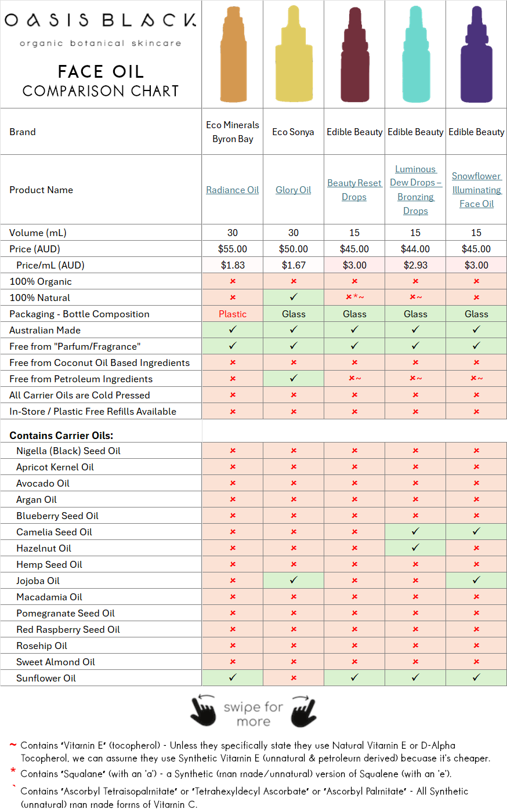Click Fragrance-free checkmark for Snowflower column
Screen dimensions: 507x812
tap(476, 346)
